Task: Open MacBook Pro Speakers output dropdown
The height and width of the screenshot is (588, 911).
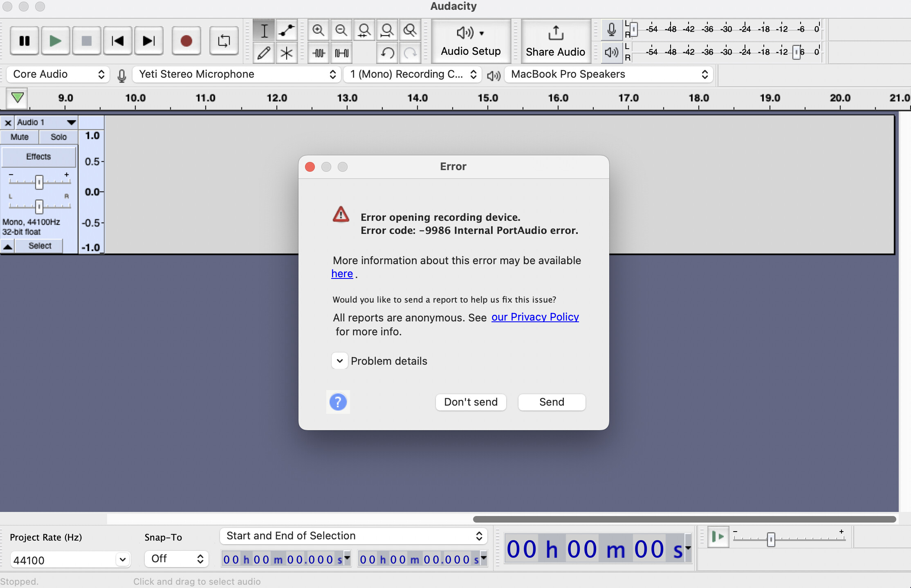Action: coord(609,74)
